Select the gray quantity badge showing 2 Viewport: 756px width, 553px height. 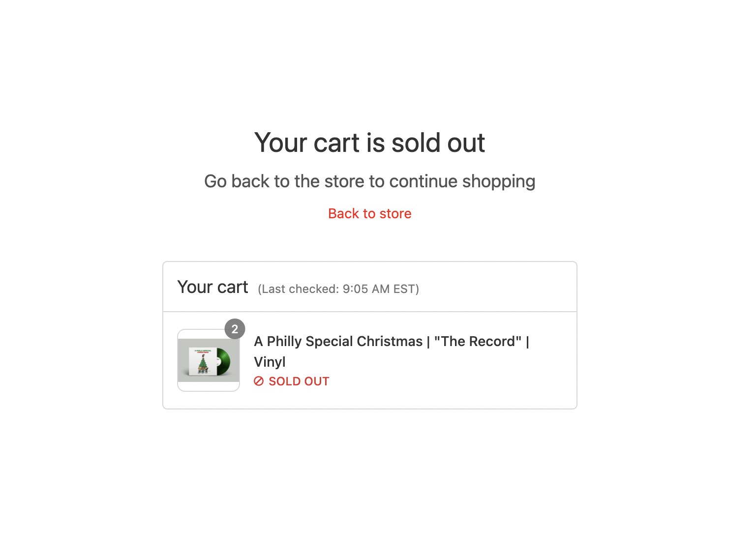[235, 329]
